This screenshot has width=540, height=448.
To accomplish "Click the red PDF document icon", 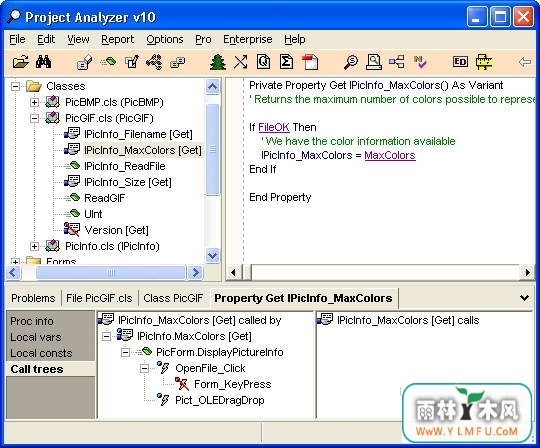I will pos(310,62).
